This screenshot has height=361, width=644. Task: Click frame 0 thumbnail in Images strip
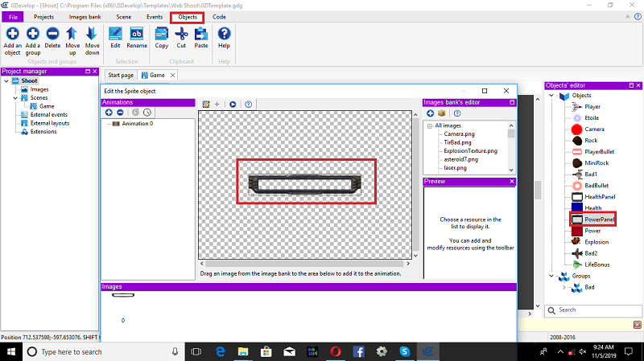click(x=123, y=295)
